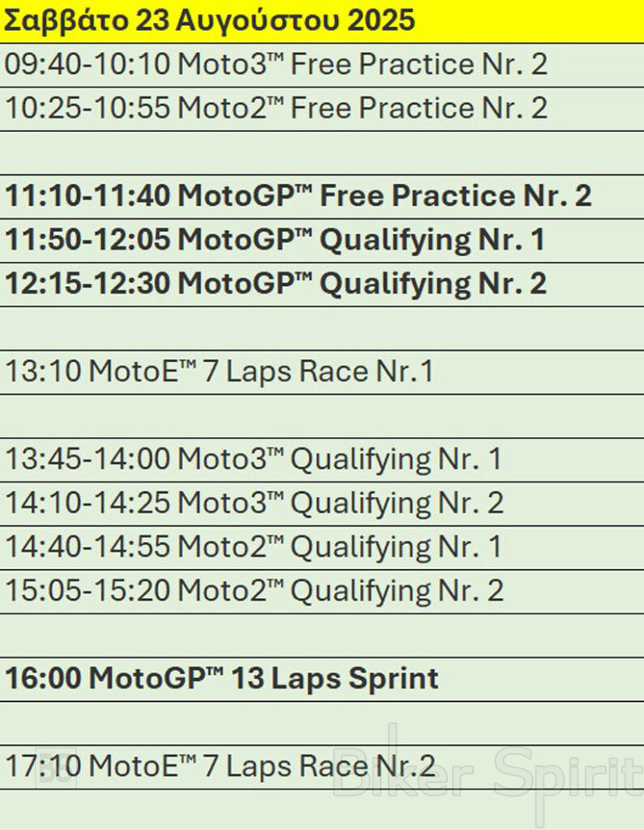Viewport: 644px width, 830px height.
Task: Click the 12:15-12:30 time slot
Action: coord(87,284)
